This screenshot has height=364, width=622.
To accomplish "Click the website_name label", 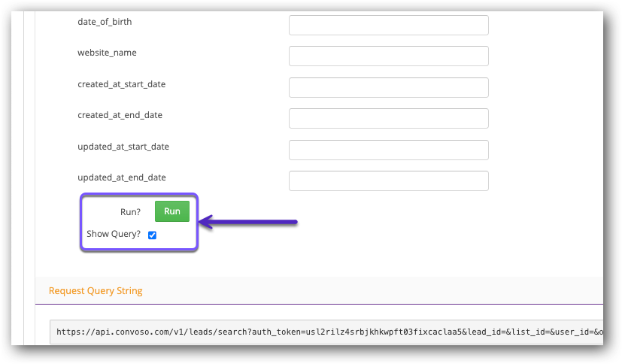I will (x=107, y=53).
